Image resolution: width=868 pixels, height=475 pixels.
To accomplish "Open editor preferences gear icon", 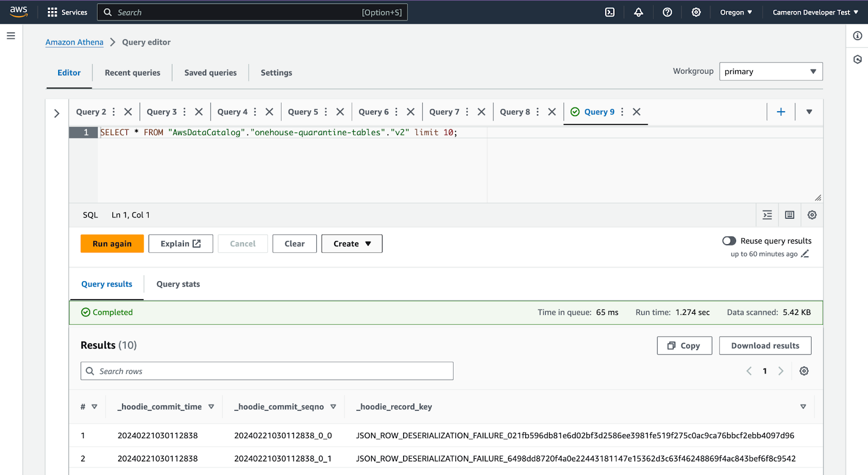I will pos(812,215).
